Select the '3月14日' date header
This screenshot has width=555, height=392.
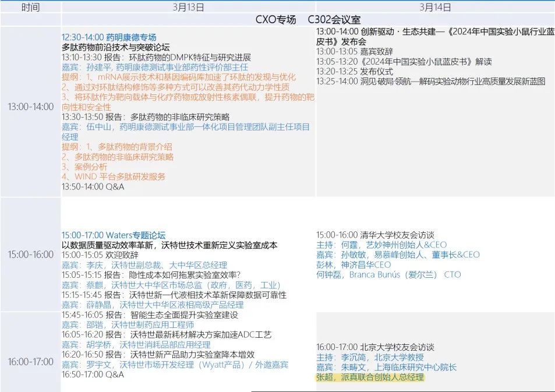[435, 7]
